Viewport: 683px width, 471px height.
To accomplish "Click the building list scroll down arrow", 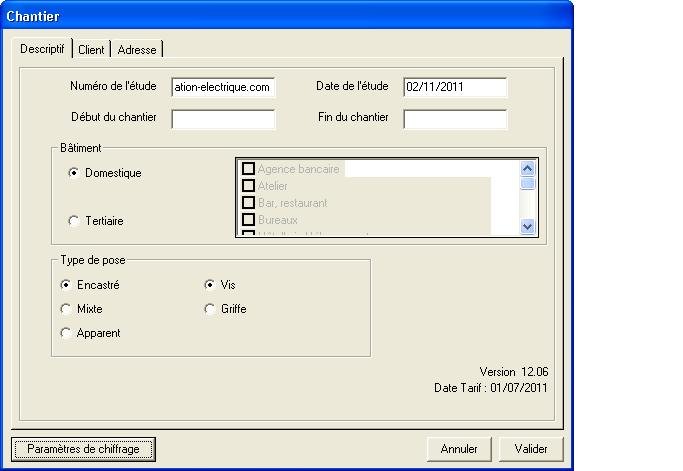I will [x=527, y=227].
